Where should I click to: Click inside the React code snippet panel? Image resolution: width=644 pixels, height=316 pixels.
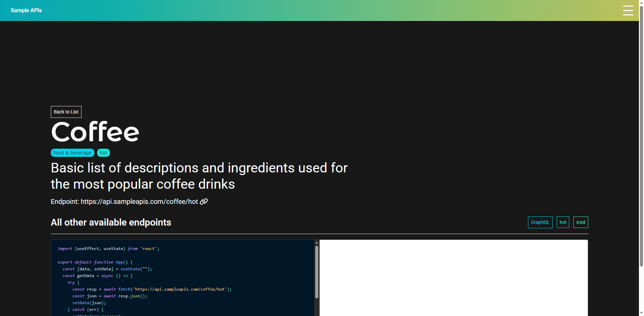(x=183, y=278)
